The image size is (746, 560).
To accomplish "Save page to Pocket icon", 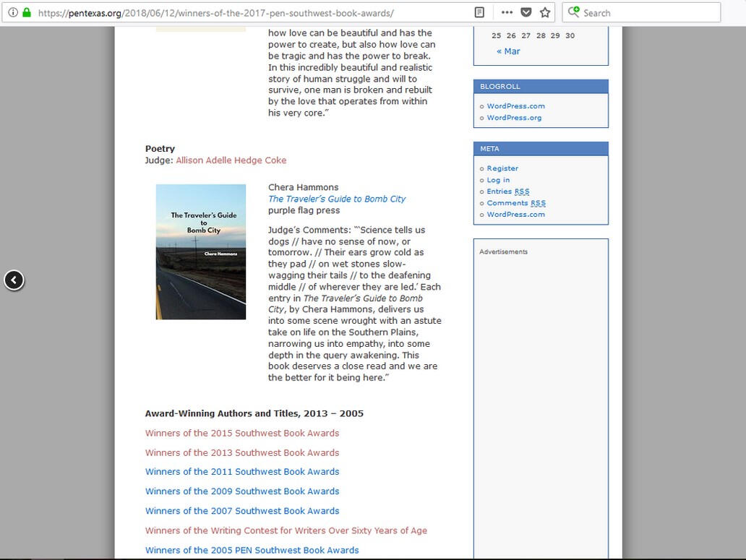I will [x=526, y=12].
